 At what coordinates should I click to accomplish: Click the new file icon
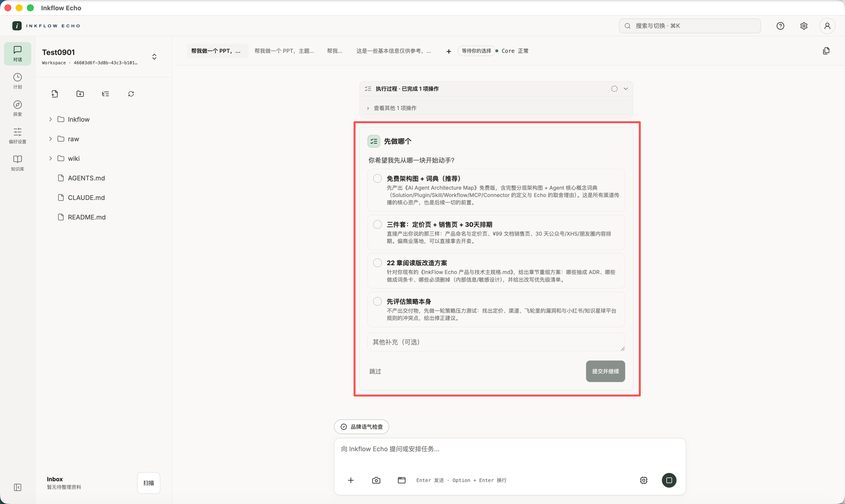[55, 94]
